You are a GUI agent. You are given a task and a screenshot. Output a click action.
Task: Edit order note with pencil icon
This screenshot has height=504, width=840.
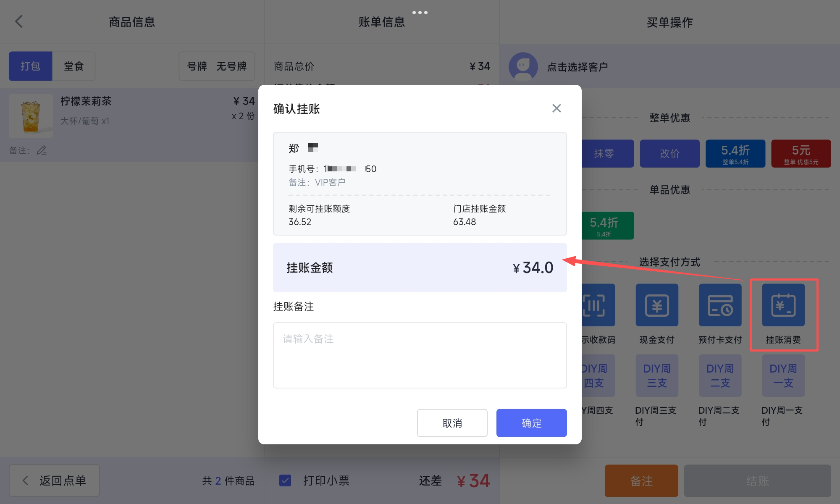42,150
